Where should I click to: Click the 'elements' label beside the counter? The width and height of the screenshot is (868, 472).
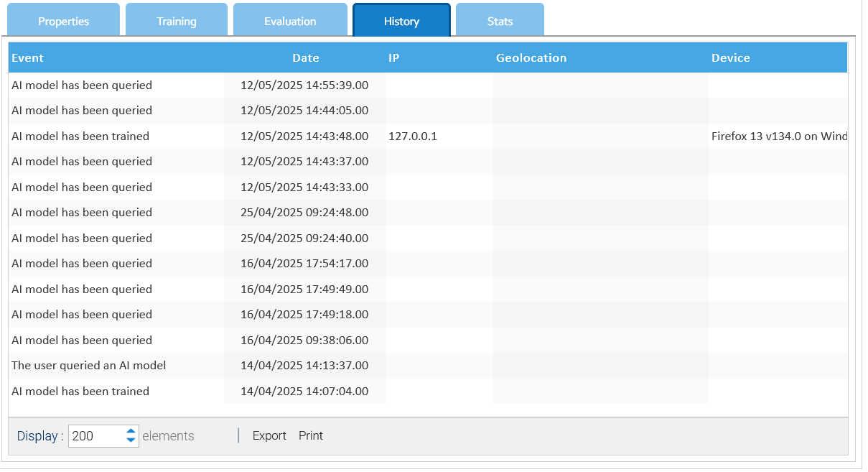point(168,436)
